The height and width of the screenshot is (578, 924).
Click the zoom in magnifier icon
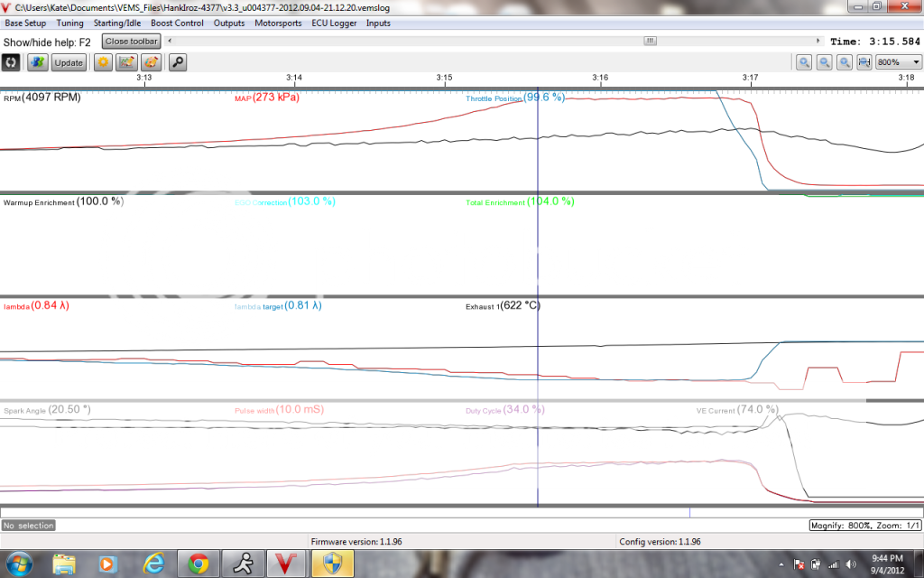(x=804, y=62)
